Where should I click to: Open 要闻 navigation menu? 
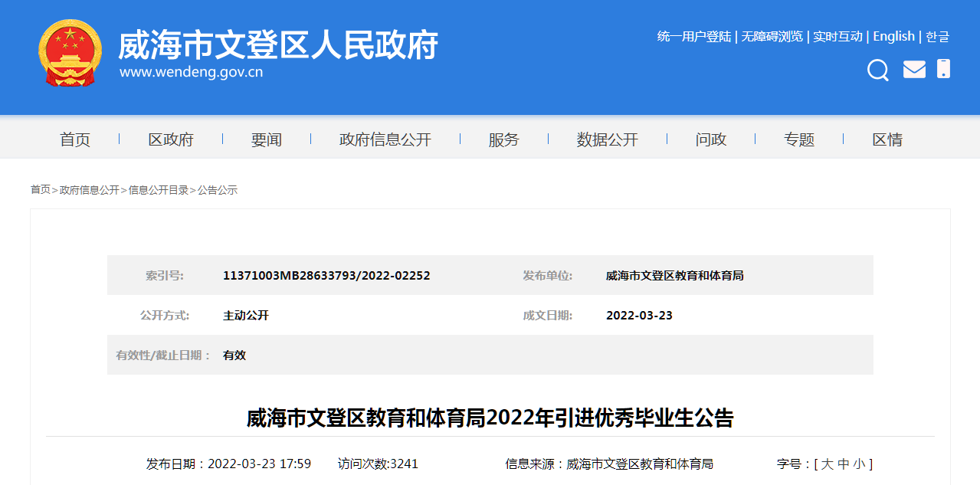[267, 139]
